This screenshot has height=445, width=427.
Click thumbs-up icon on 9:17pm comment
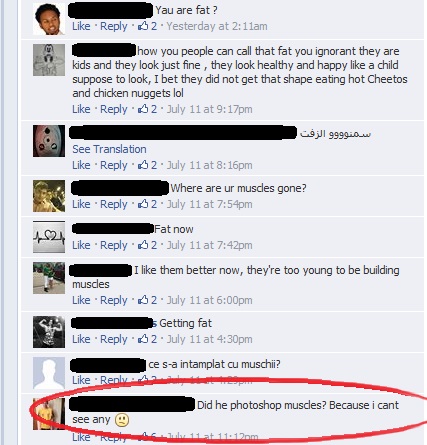pyautogui.click(x=143, y=109)
